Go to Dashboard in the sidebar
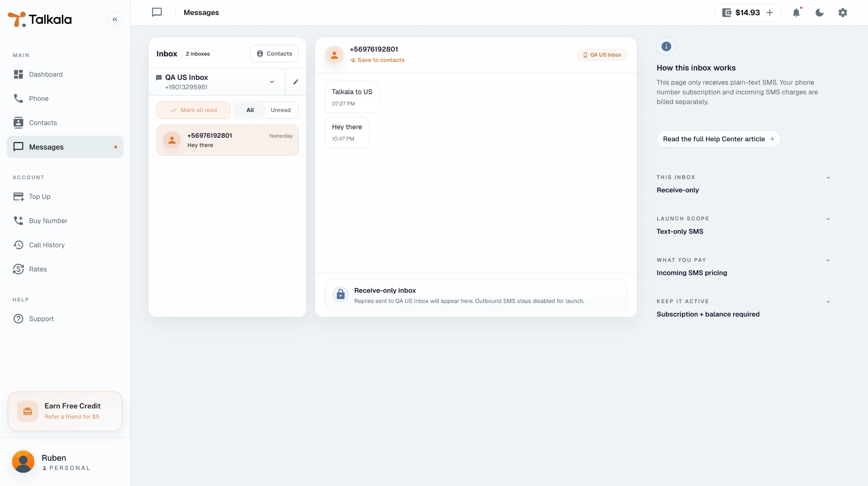This screenshot has width=868, height=486. tap(65, 74)
